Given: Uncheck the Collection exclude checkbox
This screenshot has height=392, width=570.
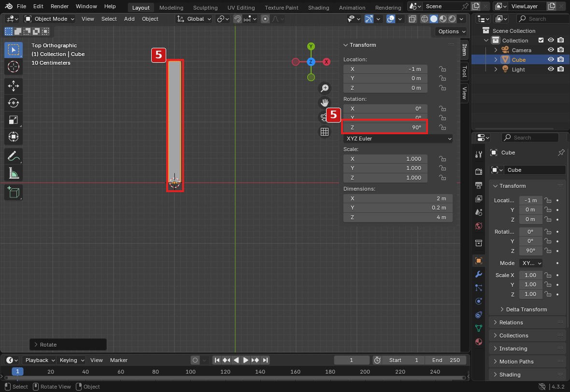Looking at the screenshot, I should [541, 41].
